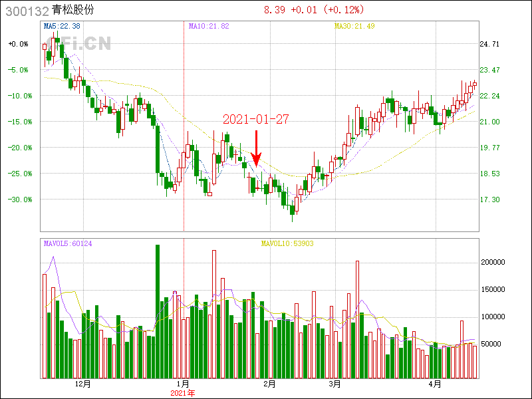Select the MA10:21.82 indicator label

coord(209,26)
